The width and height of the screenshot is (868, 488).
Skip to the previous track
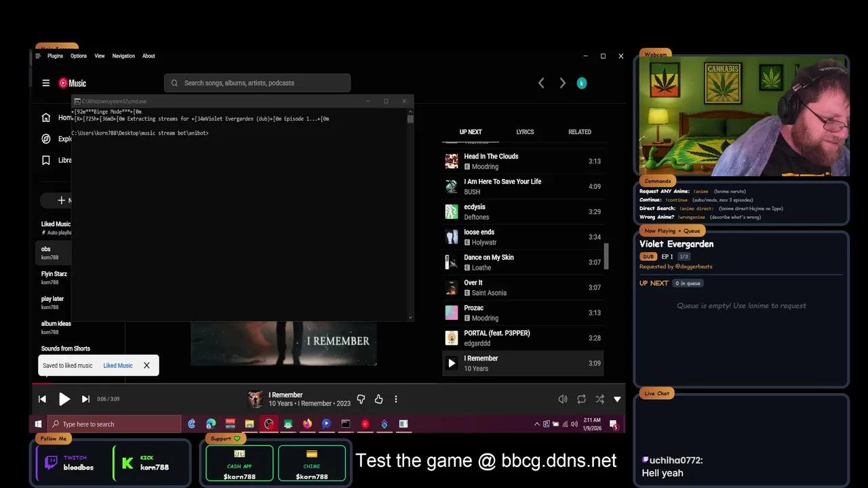(42, 399)
